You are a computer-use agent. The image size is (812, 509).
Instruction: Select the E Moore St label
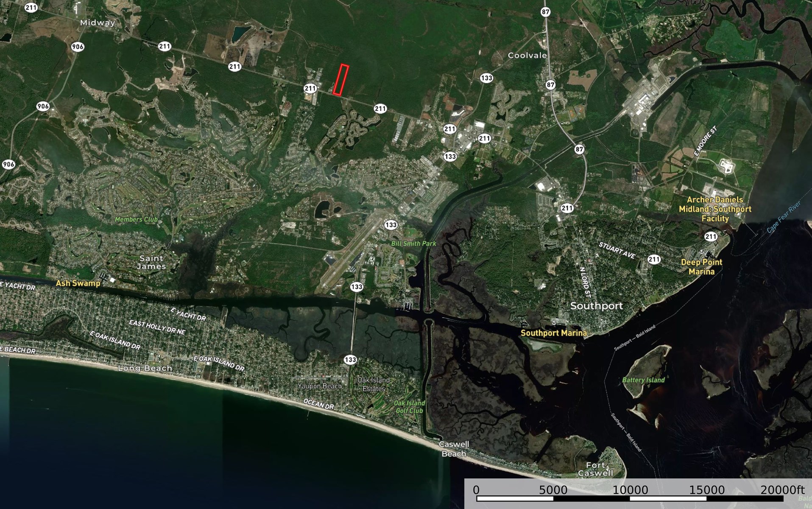pos(705,141)
